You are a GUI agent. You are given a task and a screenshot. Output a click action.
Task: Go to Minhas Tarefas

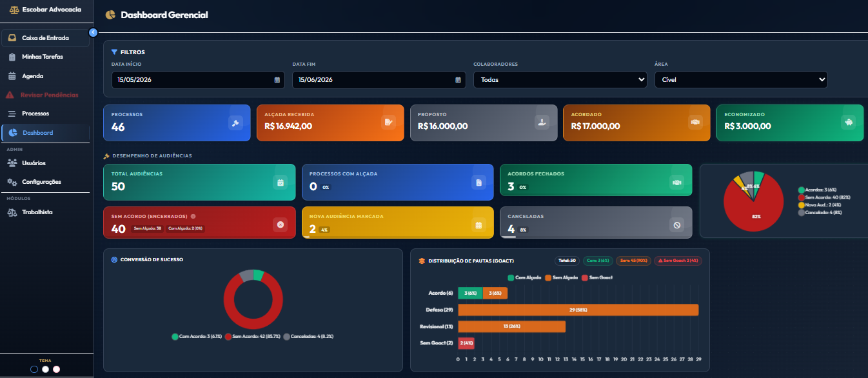click(x=45, y=57)
